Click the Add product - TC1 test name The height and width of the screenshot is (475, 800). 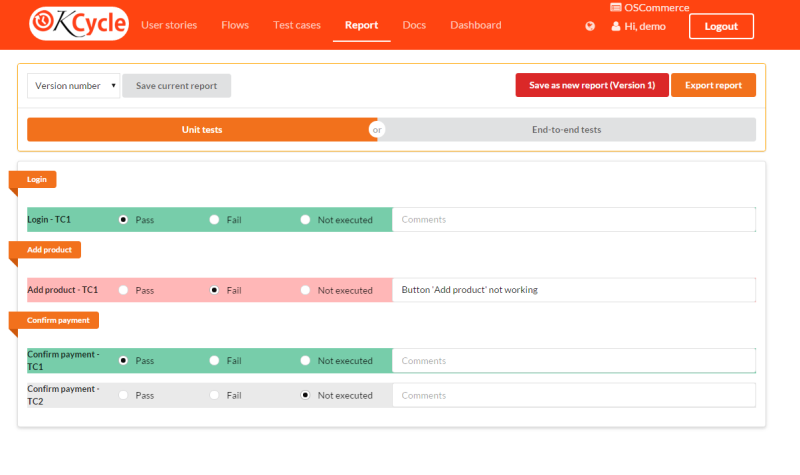point(62,290)
